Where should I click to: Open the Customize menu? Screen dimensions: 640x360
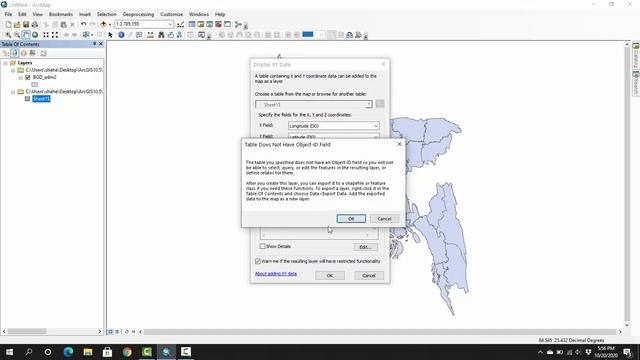tap(171, 14)
